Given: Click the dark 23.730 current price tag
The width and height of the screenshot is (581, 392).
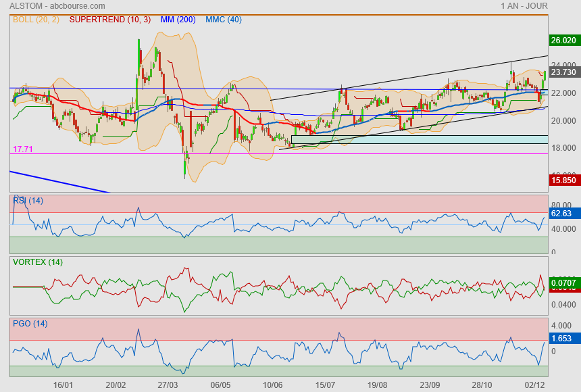Looking at the screenshot, I should tap(563, 72).
